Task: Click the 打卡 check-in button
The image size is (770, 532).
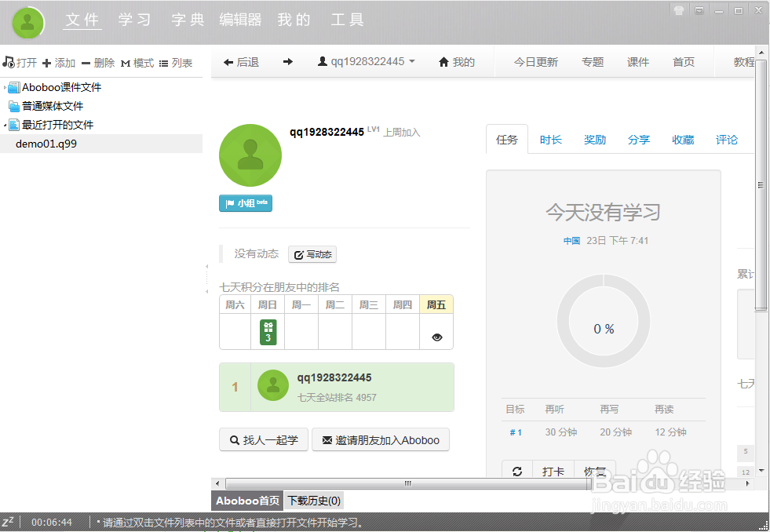Action: pyautogui.click(x=553, y=471)
